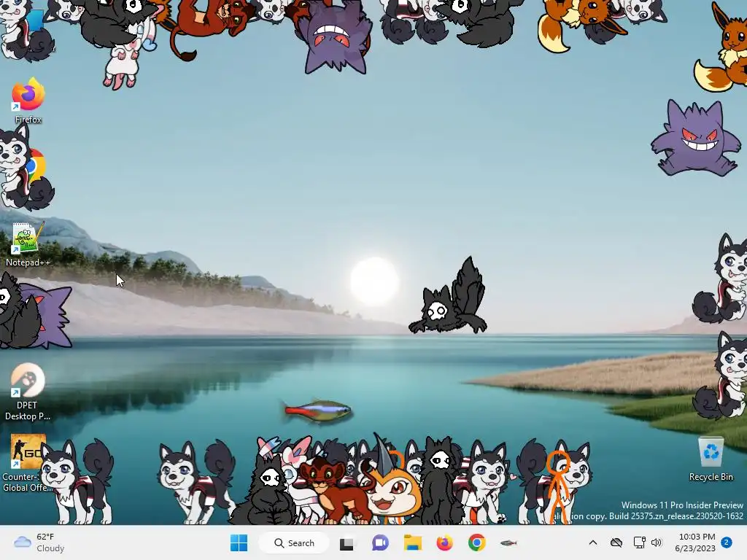Open Task View from the taskbar
The image size is (747, 560).
click(347, 542)
